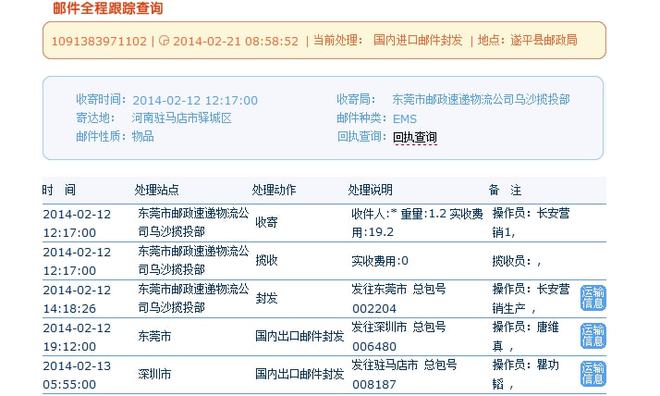Click tracking number 1091383971102

[x=99, y=41]
